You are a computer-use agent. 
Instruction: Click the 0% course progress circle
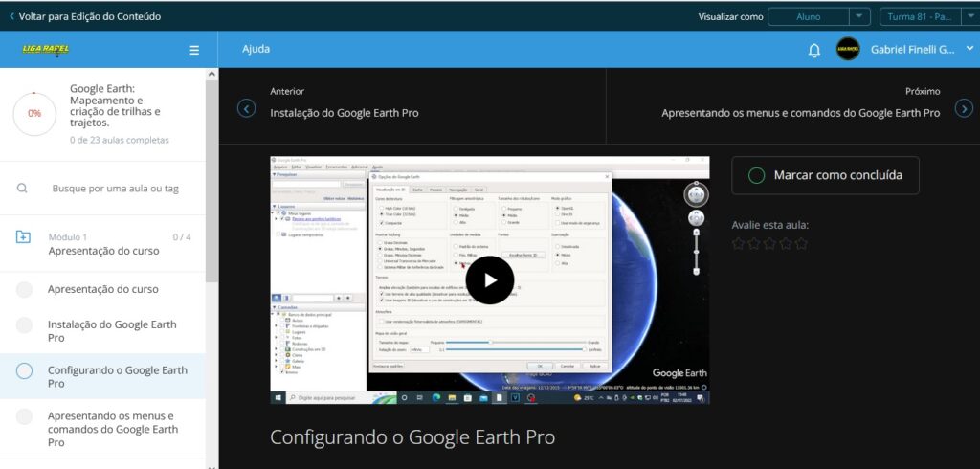pos(34,113)
